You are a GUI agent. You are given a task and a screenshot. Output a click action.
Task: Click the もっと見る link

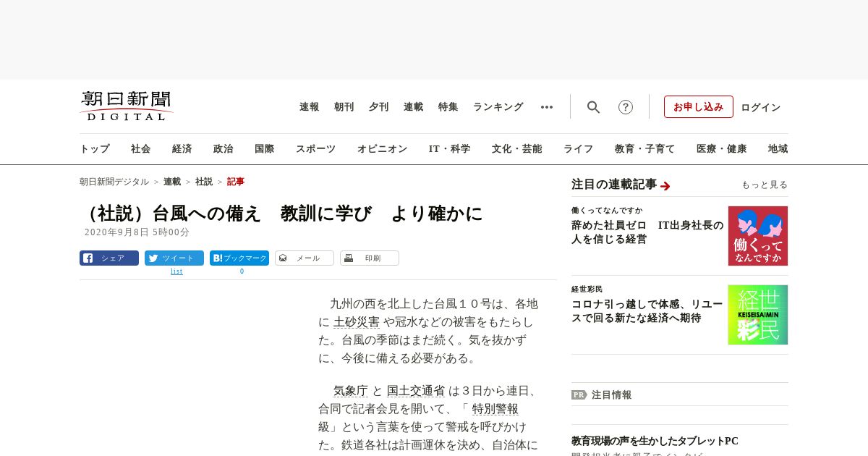[x=765, y=185]
